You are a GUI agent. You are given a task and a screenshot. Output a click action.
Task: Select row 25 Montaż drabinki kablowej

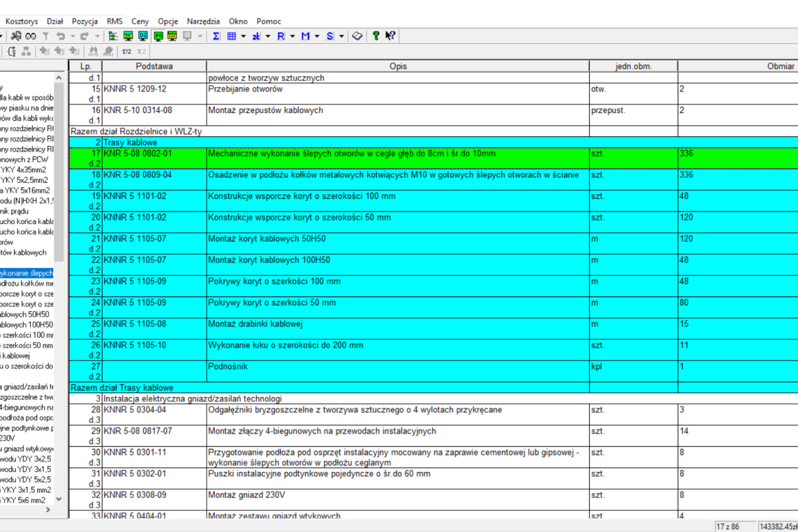[x=397, y=324]
